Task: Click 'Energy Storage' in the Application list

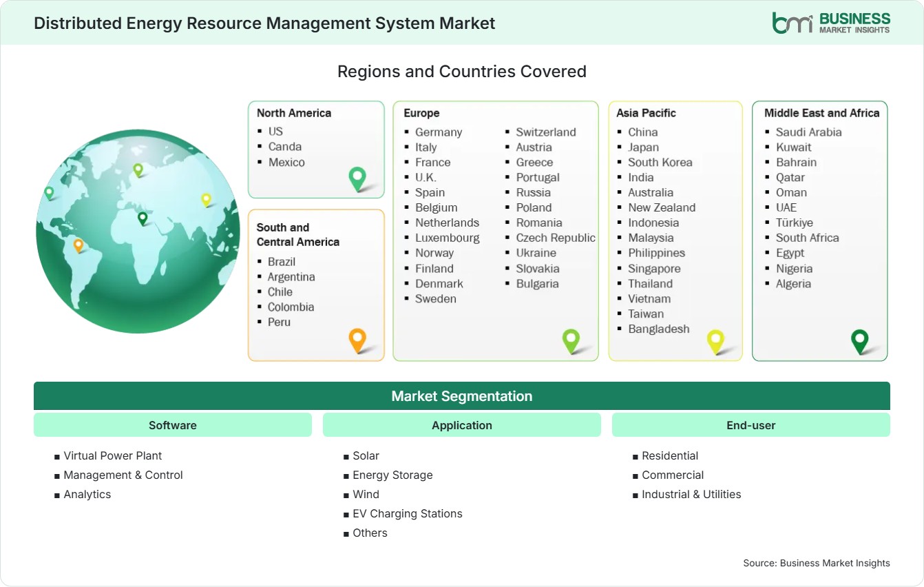Action: pos(393,475)
